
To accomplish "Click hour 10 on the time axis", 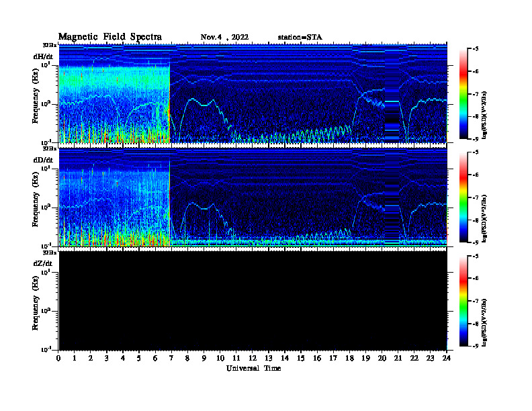I will click(220, 358).
